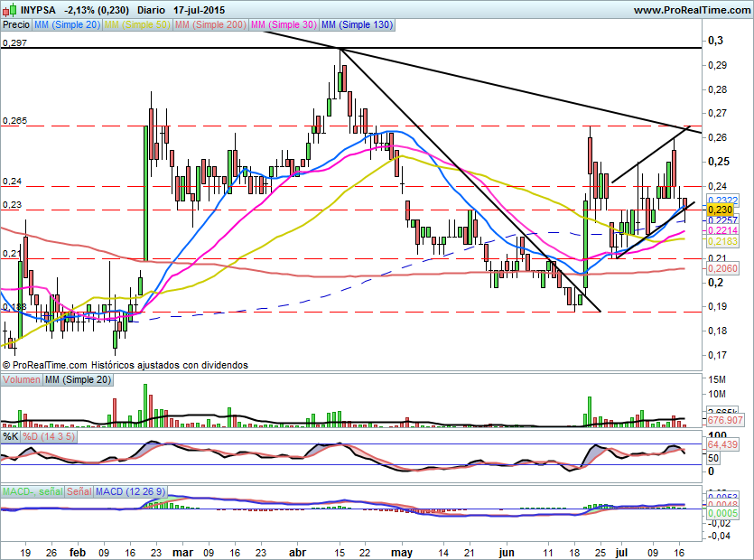This screenshot has height=560, width=754.
Task: Select the MM (Simple 20) price label
Action: point(67,24)
